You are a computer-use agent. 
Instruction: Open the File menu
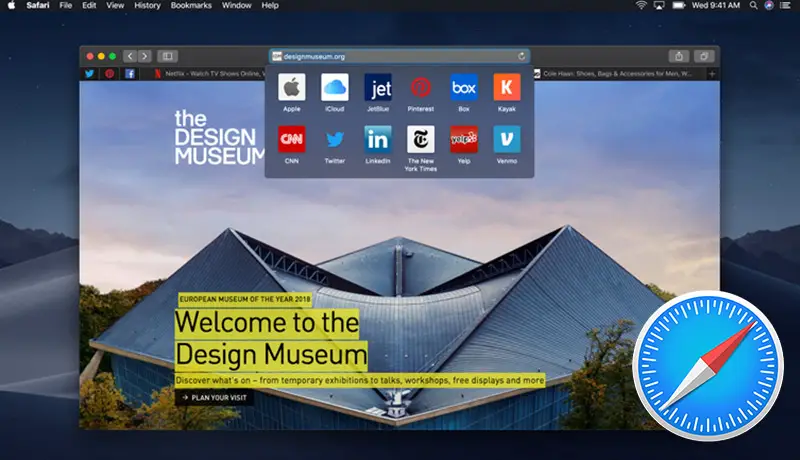(66, 6)
